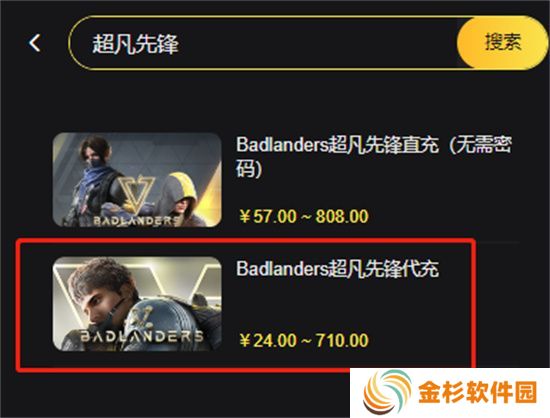Click the BADLANDERS logo text on second thumbnail
The height and width of the screenshot is (418, 550).
coord(142,336)
